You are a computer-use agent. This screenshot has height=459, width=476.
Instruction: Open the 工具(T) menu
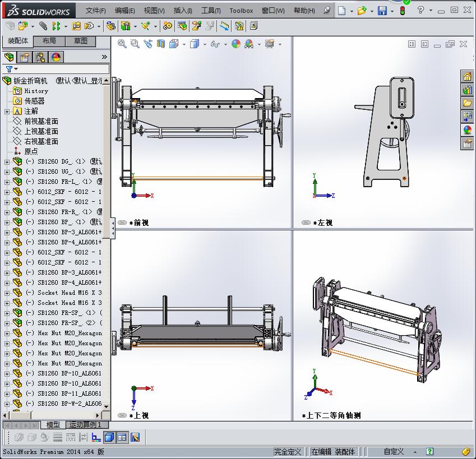tap(211, 11)
